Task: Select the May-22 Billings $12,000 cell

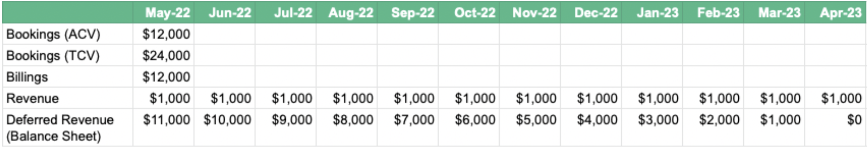Action: pos(166,77)
